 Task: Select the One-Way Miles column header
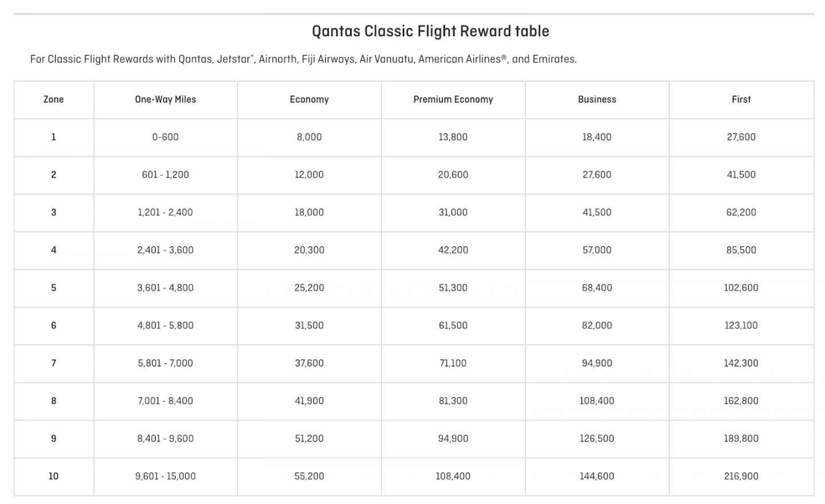pyautogui.click(x=166, y=100)
